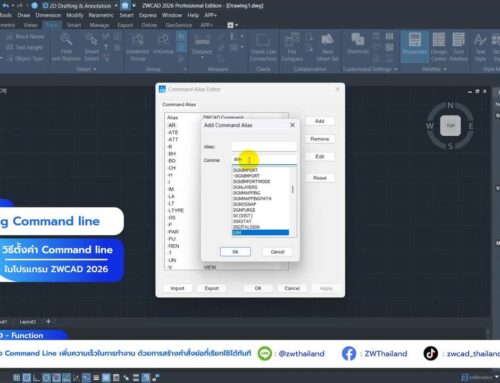Click the E compass direction on the view cube

pos(471,126)
